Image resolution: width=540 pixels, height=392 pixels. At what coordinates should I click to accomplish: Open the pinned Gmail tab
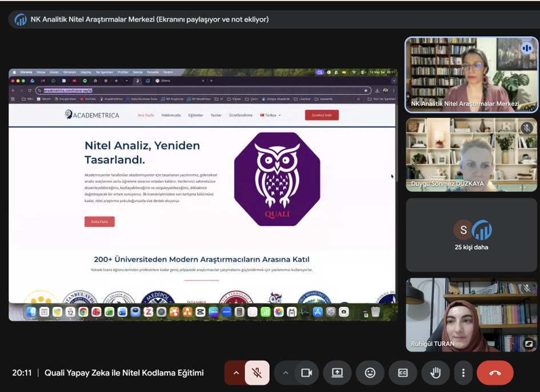coord(43,81)
